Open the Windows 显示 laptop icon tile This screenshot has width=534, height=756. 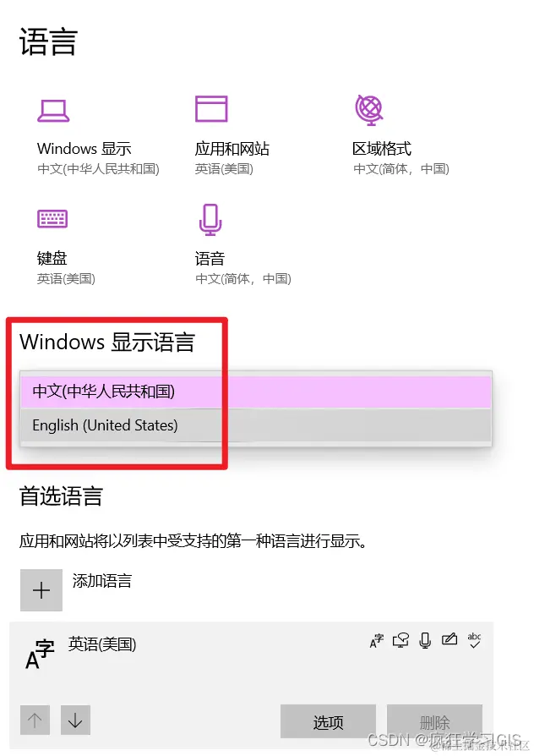coord(53,111)
